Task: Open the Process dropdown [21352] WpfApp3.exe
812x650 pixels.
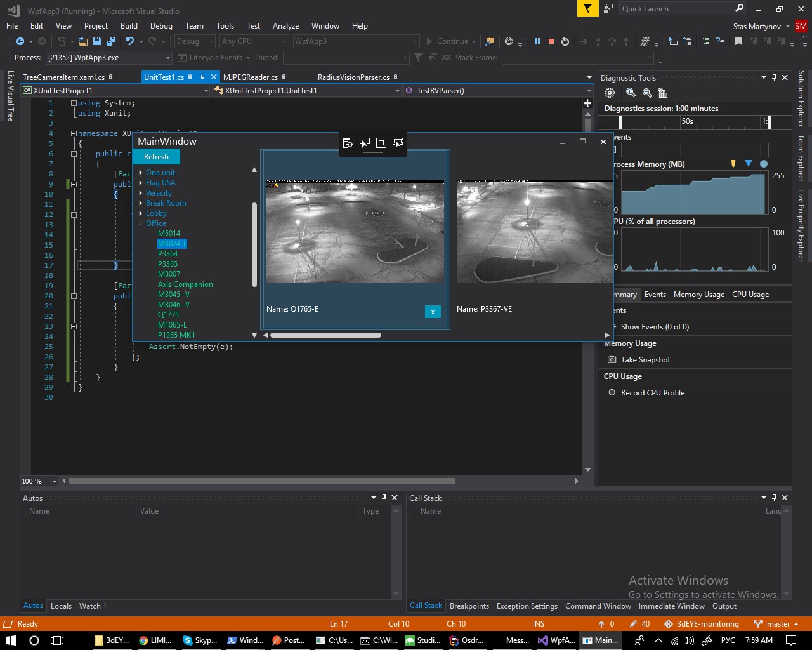Action: (110, 58)
